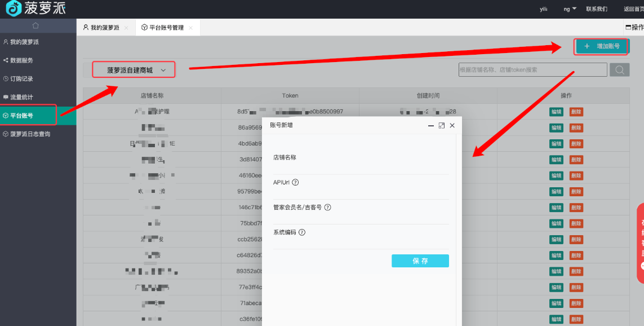Click the store name/token search field
Image resolution: width=644 pixels, height=326 pixels.
point(532,70)
